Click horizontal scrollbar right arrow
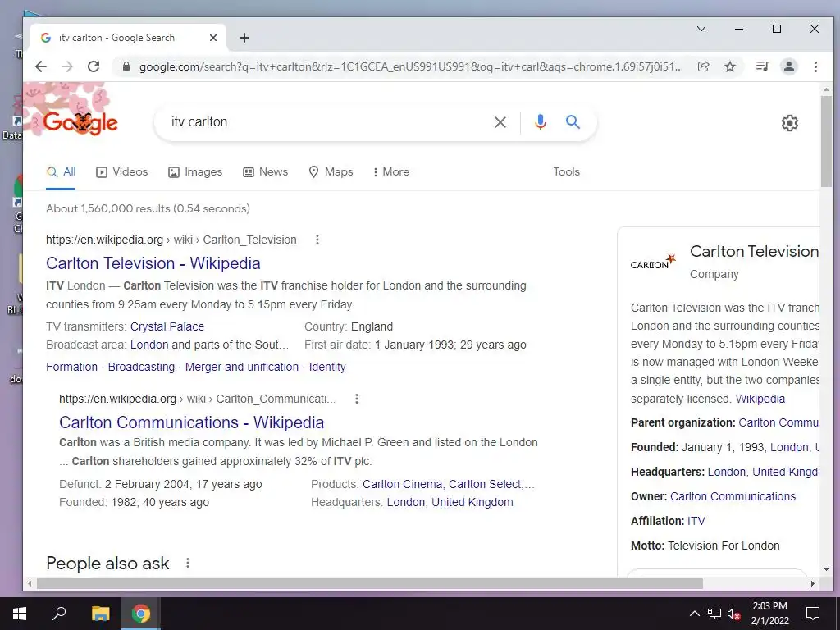Image resolution: width=840 pixels, height=630 pixels. click(813, 583)
